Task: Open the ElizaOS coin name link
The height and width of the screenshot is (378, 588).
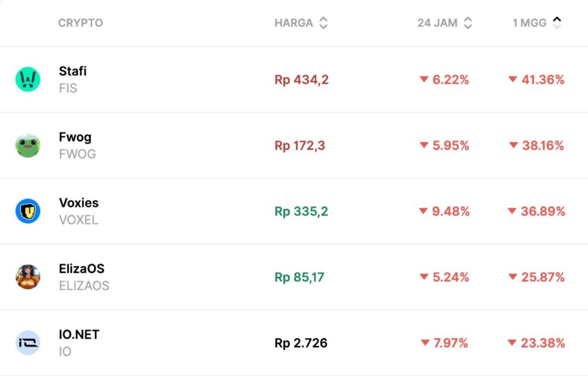Action: (x=82, y=268)
